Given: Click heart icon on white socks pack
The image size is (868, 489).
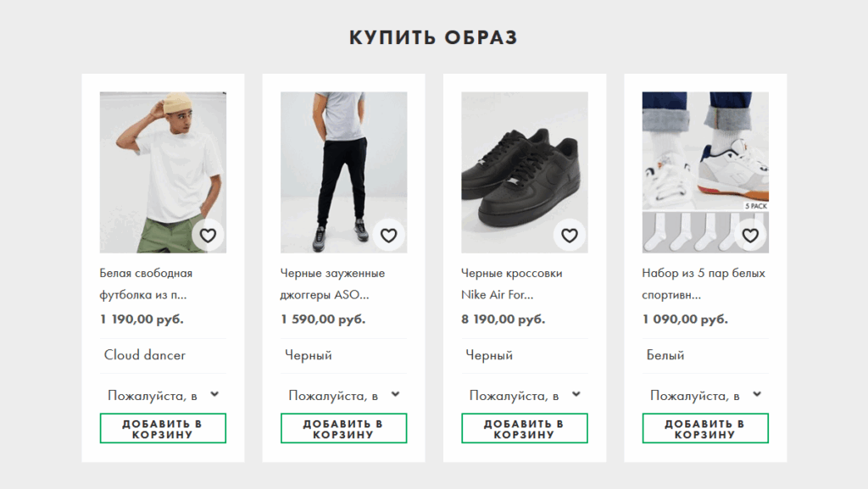Looking at the screenshot, I should 749,236.
